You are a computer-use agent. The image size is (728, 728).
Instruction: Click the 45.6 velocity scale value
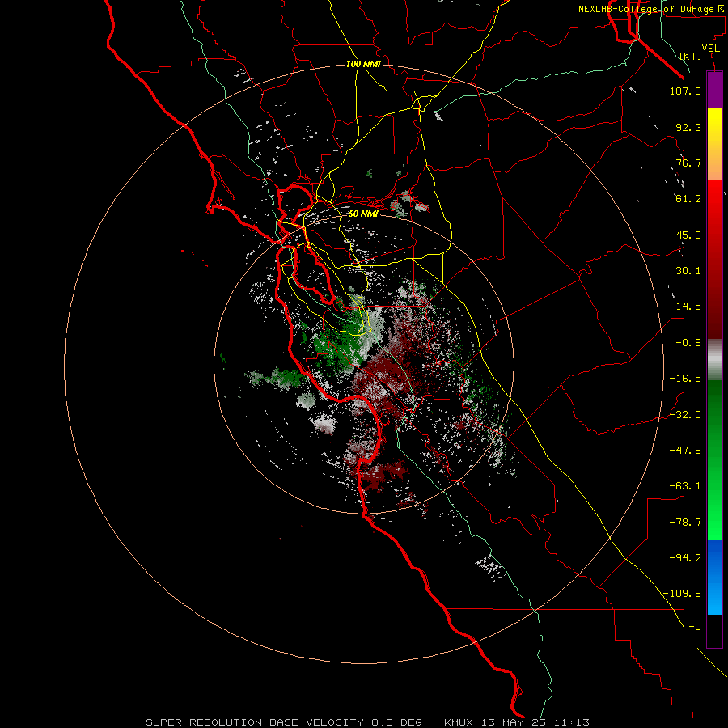(688, 235)
